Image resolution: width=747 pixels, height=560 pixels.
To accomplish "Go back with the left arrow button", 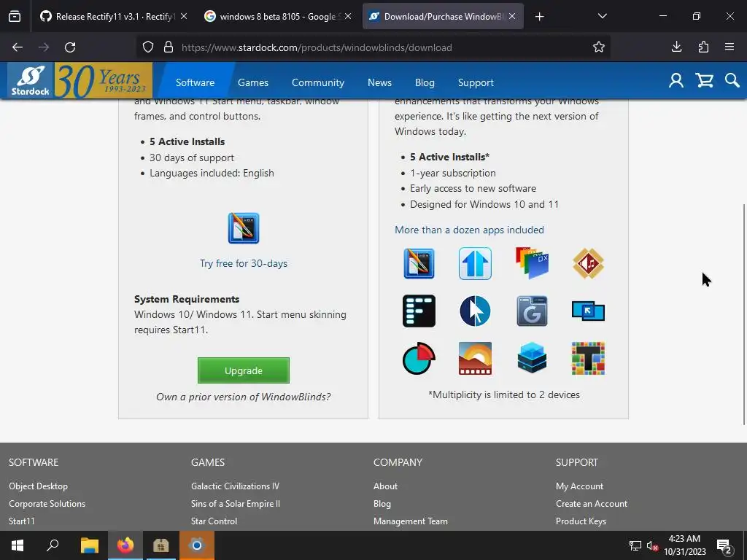I will pyautogui.click(x=18, y=47).
